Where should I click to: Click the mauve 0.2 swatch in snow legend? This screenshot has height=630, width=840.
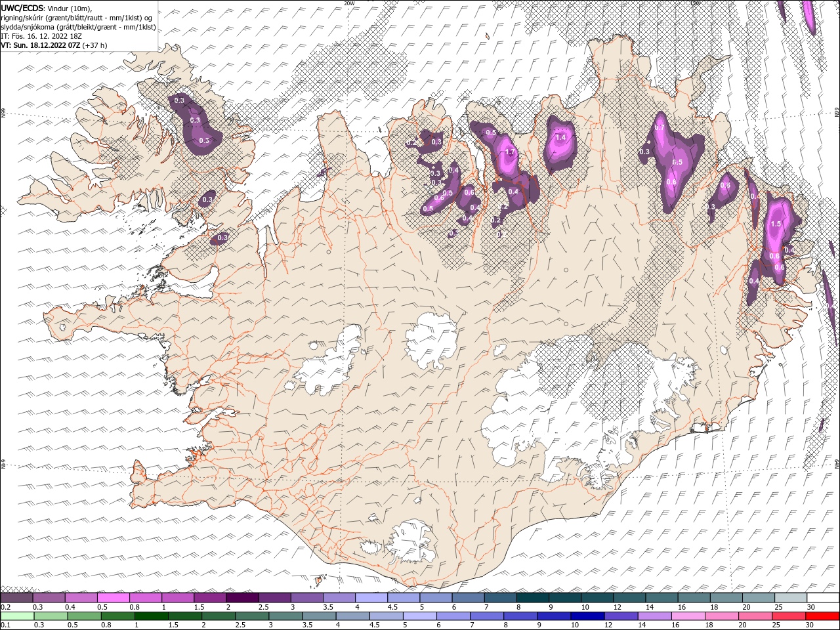click(x=16, y=597)
